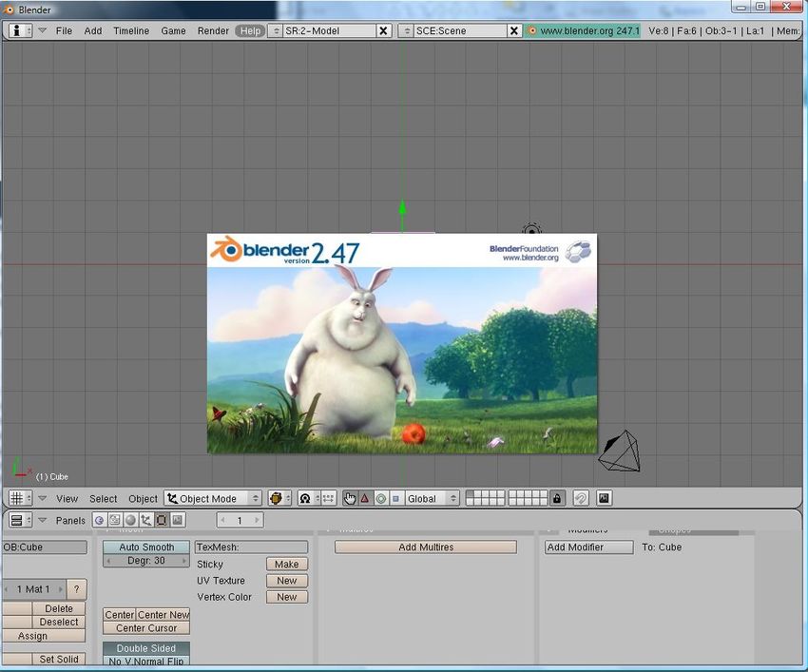Collapse the 3D view header menus triangle
This screenshot has height=672, width=808.
click(x=42, y=498)
